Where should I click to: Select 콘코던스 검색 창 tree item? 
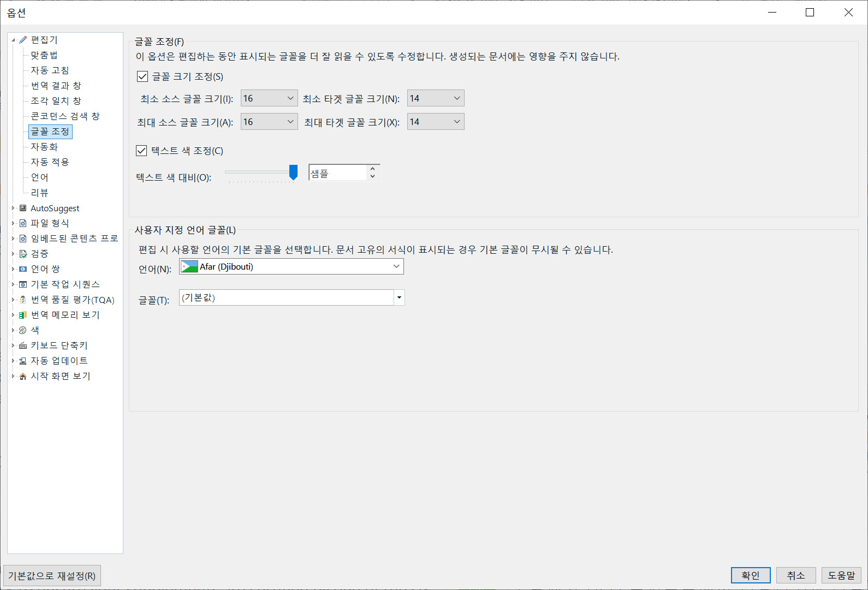65,116
